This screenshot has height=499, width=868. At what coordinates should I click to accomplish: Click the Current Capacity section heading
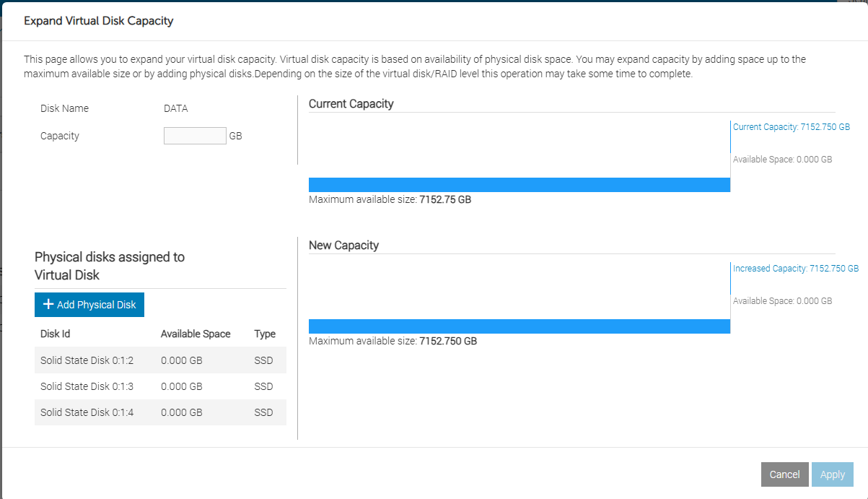point(351,104)
